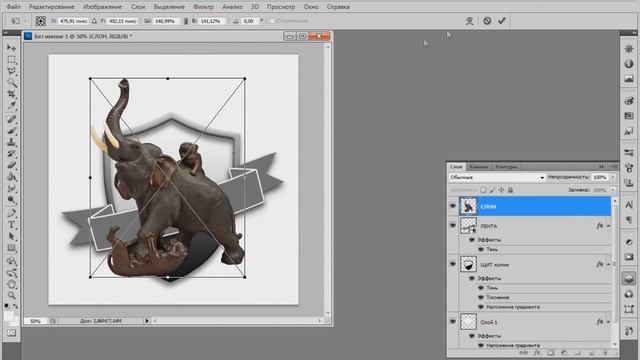Select the Hand tool
The image size is (640, 360).
pos(11,284)
